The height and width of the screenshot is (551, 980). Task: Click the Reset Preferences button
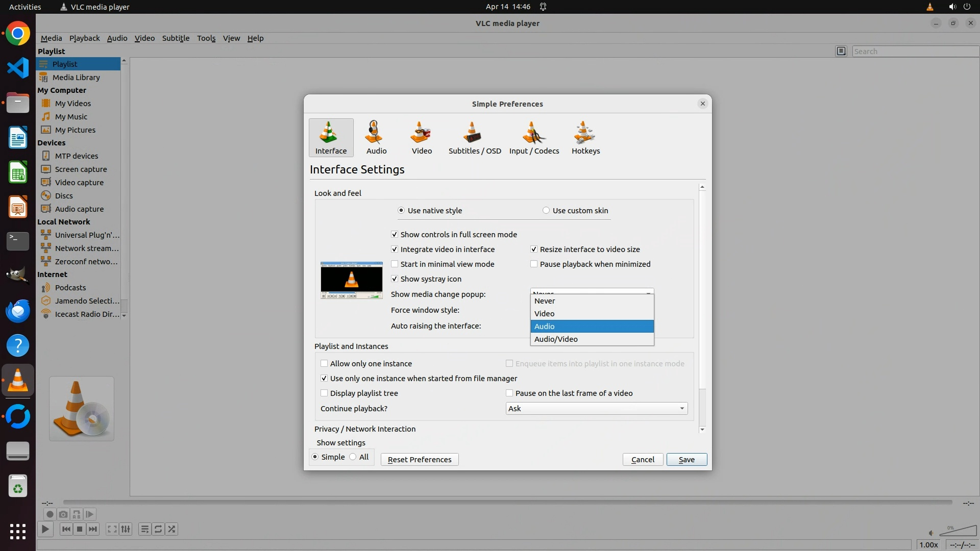[419, 460]
